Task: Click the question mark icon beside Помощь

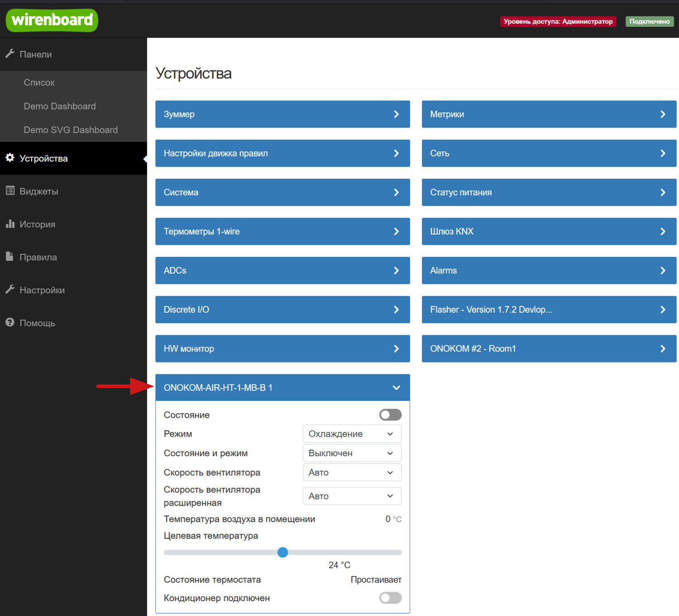Action: click(x=10, y=323)
